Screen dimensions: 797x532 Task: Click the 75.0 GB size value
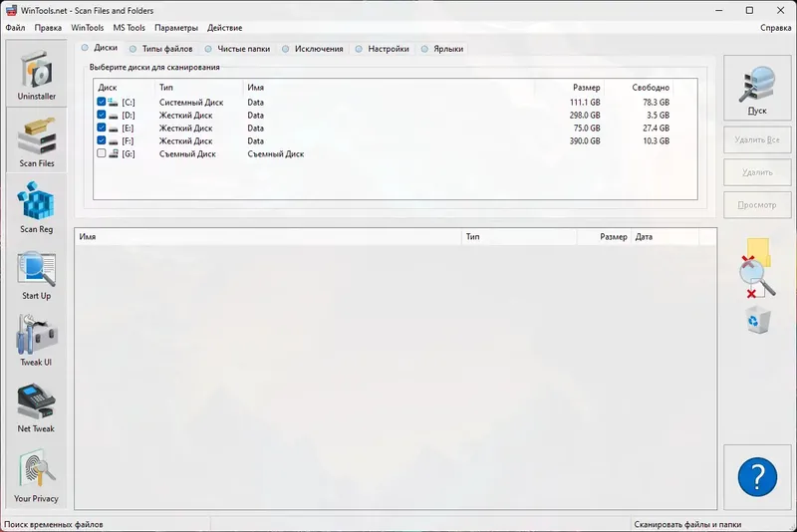[587, 129]
